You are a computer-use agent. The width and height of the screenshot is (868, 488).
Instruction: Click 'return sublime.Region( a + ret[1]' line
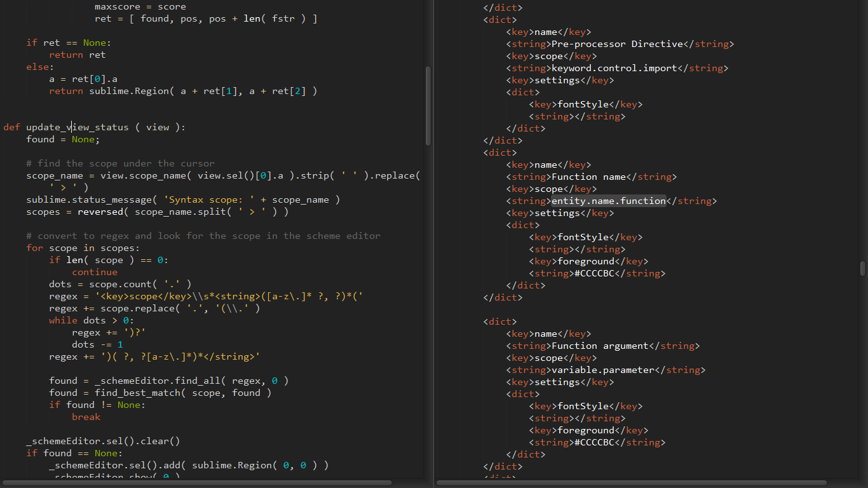tap(183, 91)
